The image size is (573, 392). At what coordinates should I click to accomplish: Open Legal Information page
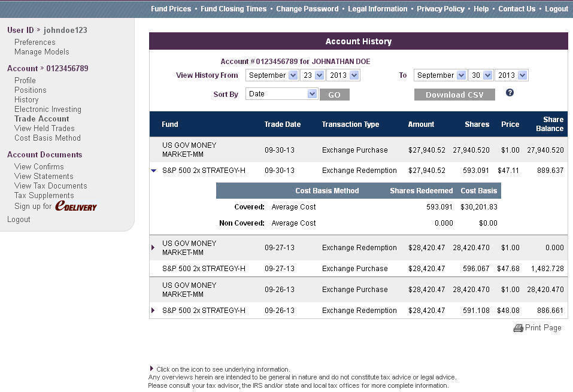point(377,9)
